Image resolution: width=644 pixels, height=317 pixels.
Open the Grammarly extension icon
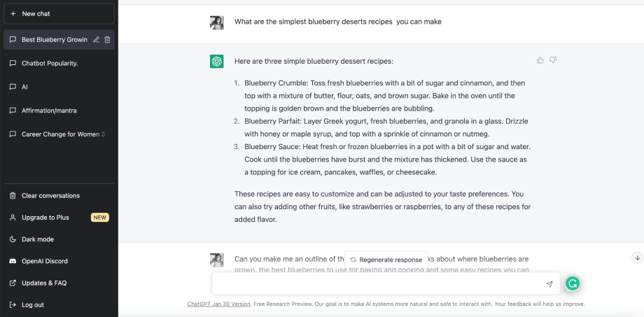coord(573,283)
